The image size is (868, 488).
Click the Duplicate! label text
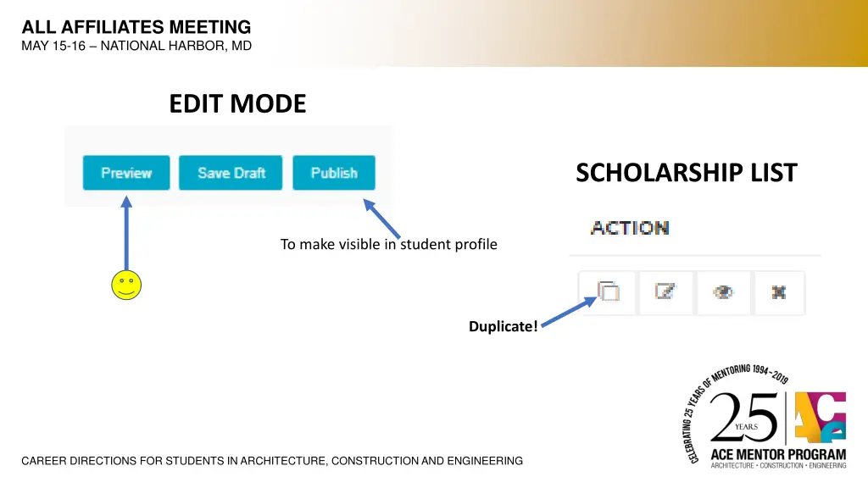[x=504, y=326]
